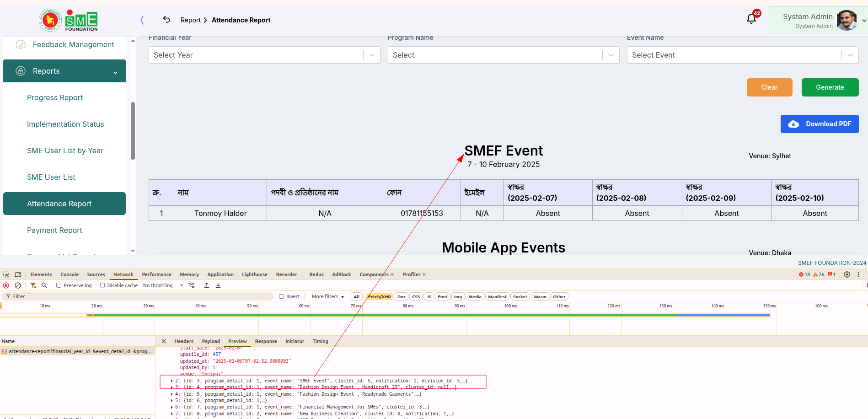
Task: Switch to the Redux DevTools tab
Action: point(316,274)
